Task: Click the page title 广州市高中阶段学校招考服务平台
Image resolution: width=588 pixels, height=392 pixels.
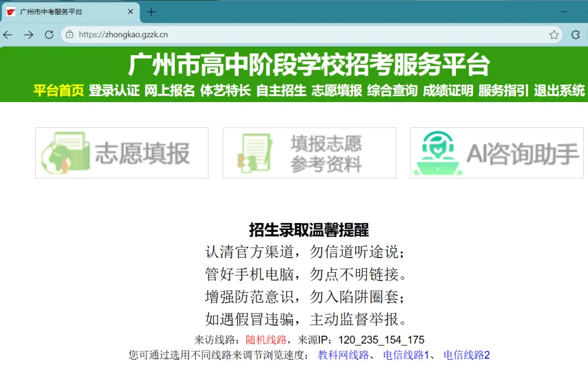Action: point(309,65)
